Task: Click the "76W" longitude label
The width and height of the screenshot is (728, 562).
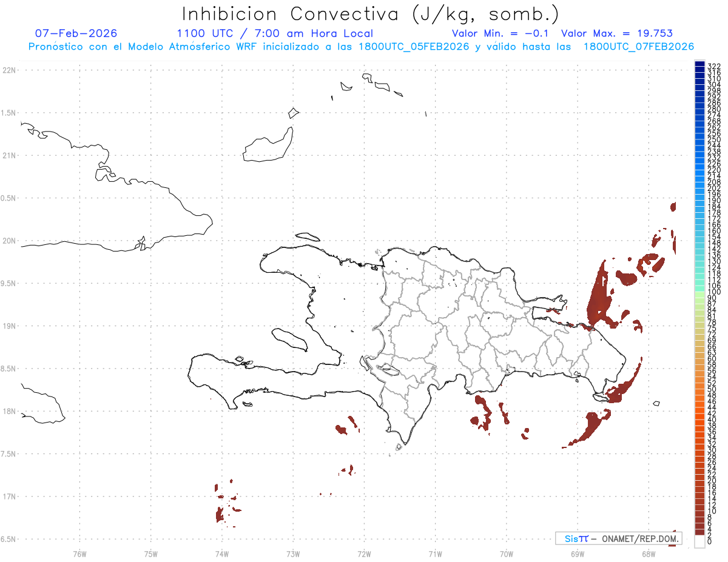Action: [79, 554]
